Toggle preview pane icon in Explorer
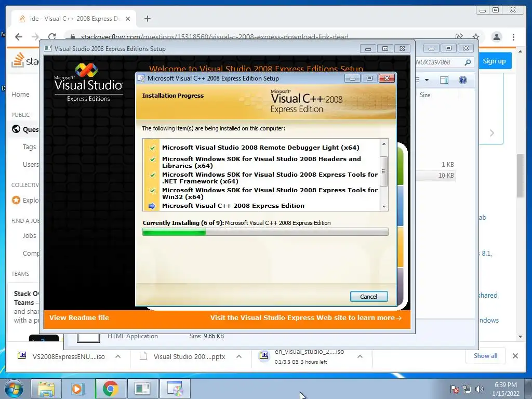 click(x=444, y=80)
